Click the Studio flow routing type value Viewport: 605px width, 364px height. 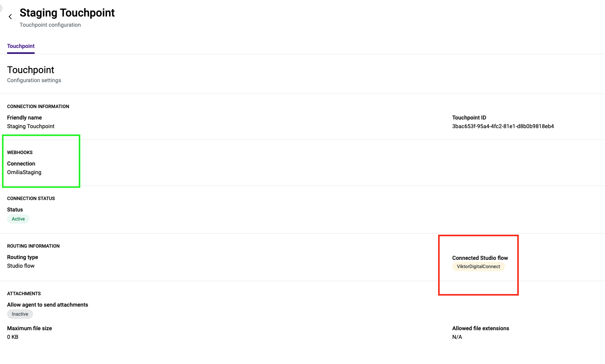pos(21,266)
